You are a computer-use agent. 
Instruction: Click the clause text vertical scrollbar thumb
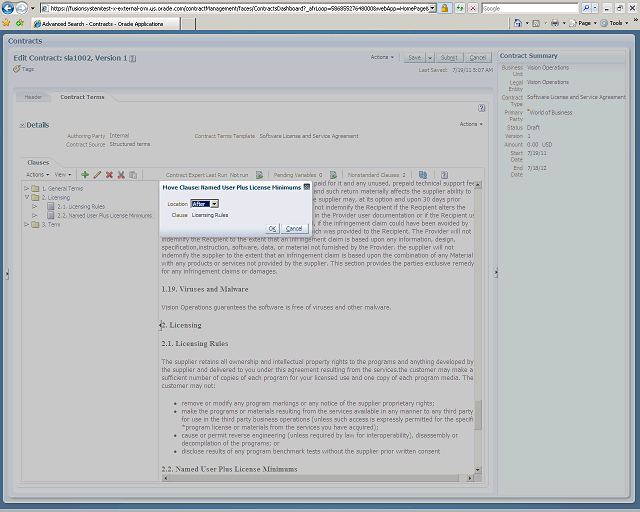coord(478,414)
